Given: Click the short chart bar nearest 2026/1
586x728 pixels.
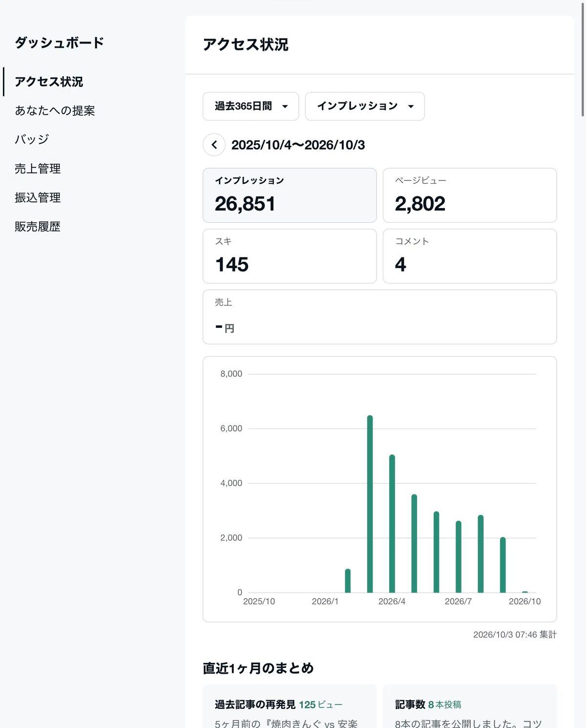Looking at the screenshot, I should (x=348, y=581).
